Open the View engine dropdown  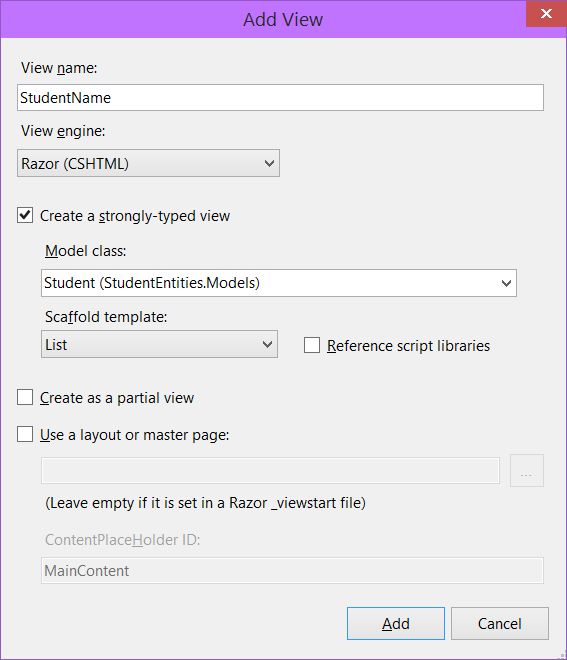148,163
